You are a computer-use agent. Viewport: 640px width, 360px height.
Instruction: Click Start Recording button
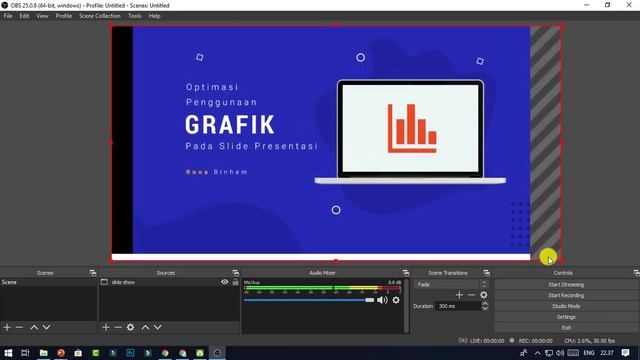pos(566,295)
